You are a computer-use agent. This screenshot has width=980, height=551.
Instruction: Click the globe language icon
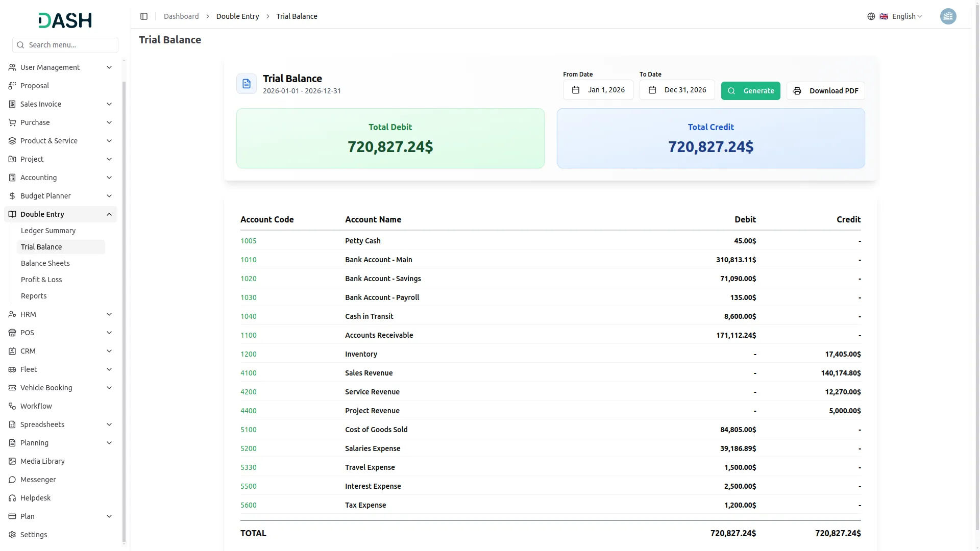(871, 16)
